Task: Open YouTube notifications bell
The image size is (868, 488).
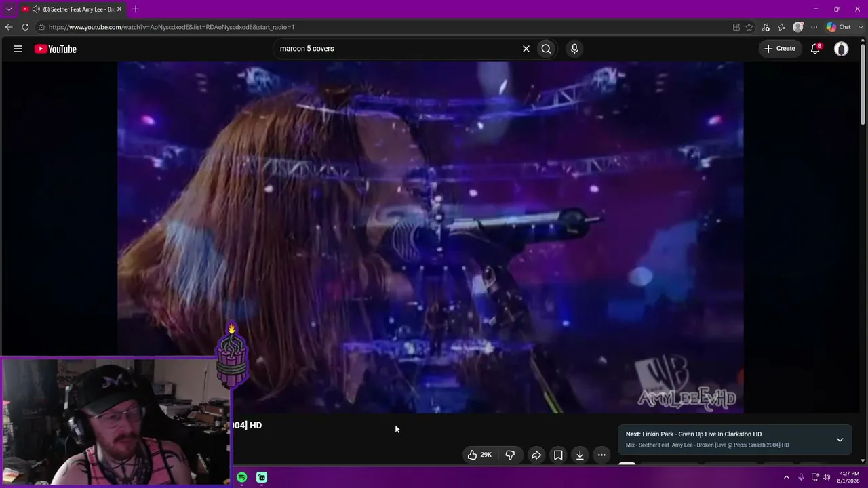Action: 816,49
